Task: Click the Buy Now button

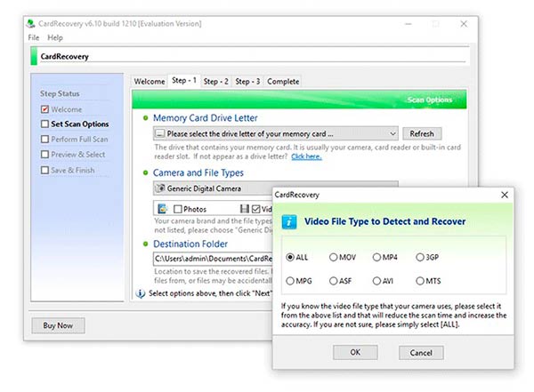Action: (58, 325)
